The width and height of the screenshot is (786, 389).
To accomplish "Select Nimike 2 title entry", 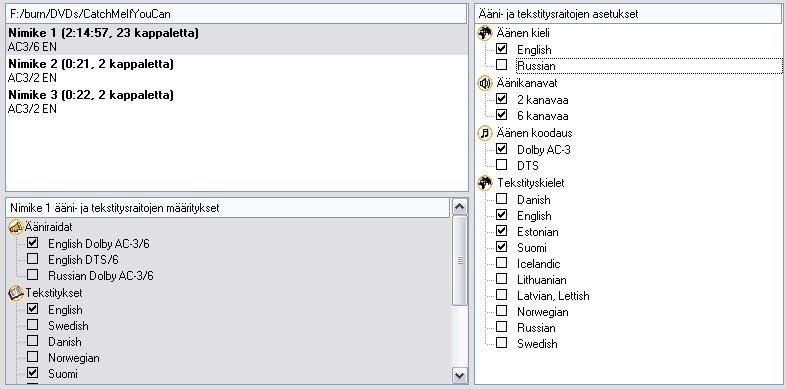I will click(x=236, y=71).
